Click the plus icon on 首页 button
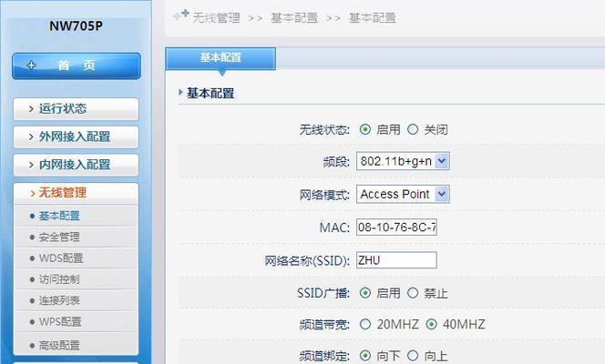Viewport: 605px width, 364px height. coord(32,66)
